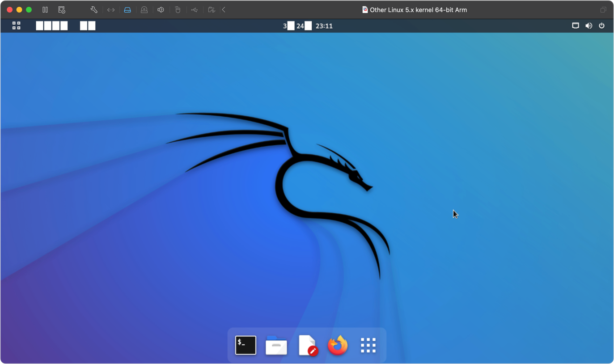
Task: Pause the virtual machine
Action: coord(45,9)
